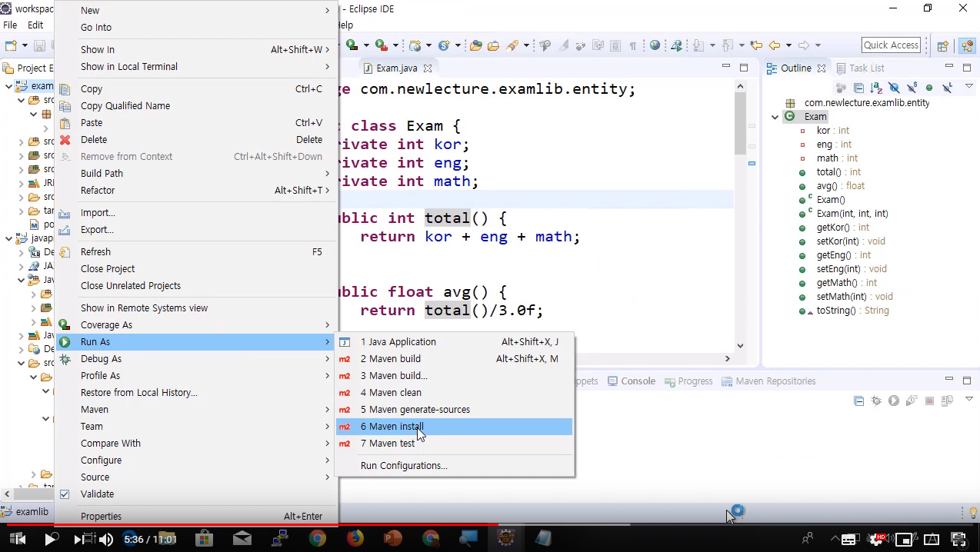Click the Console view menu triangle

click(969, 399)
